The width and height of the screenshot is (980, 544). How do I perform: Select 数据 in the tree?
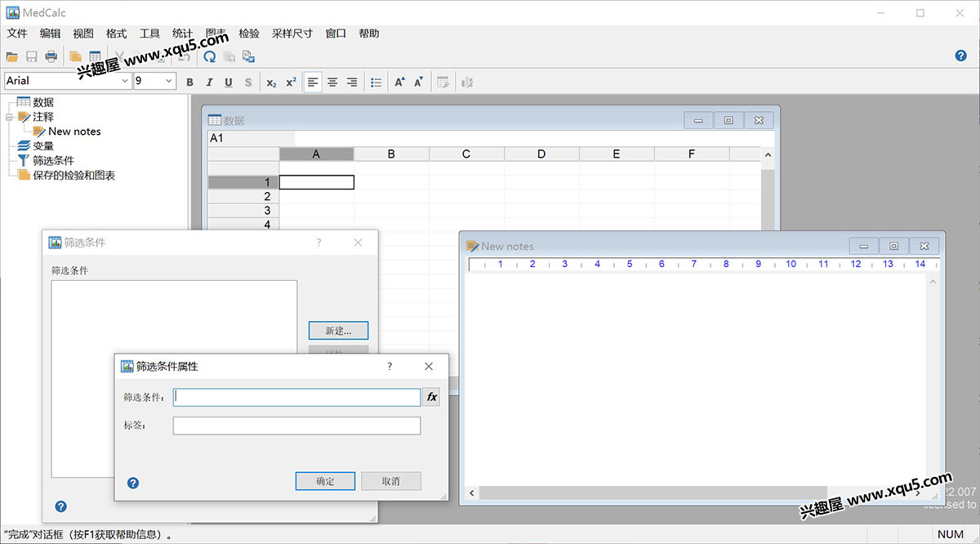pos(43,102)
